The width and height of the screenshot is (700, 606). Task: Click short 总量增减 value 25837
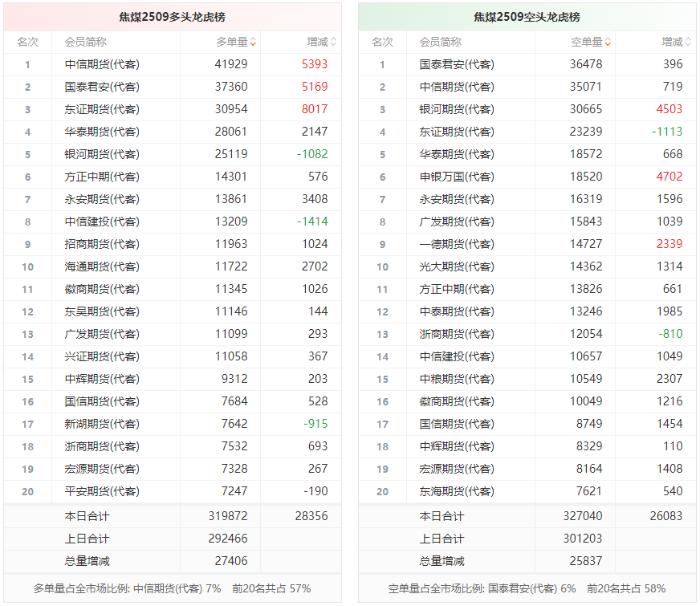pyautogui.click(x=586, y=561)
